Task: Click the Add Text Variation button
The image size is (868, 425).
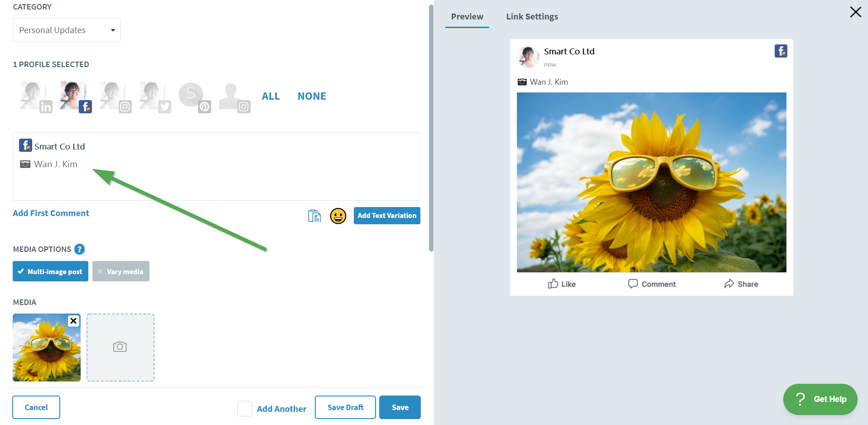Action: [386, 216]
